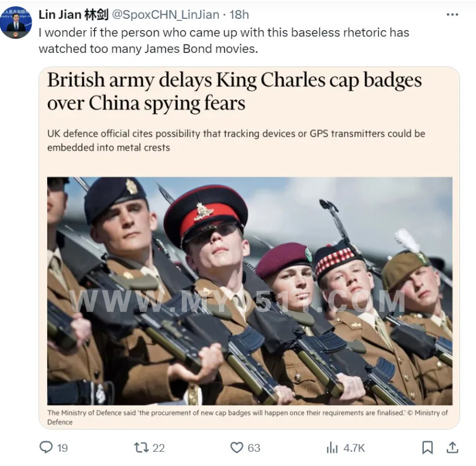This screenshot has height=466, width=476.
Task: Open the three-dot more options menu
Action: click(x=452, y=15)
